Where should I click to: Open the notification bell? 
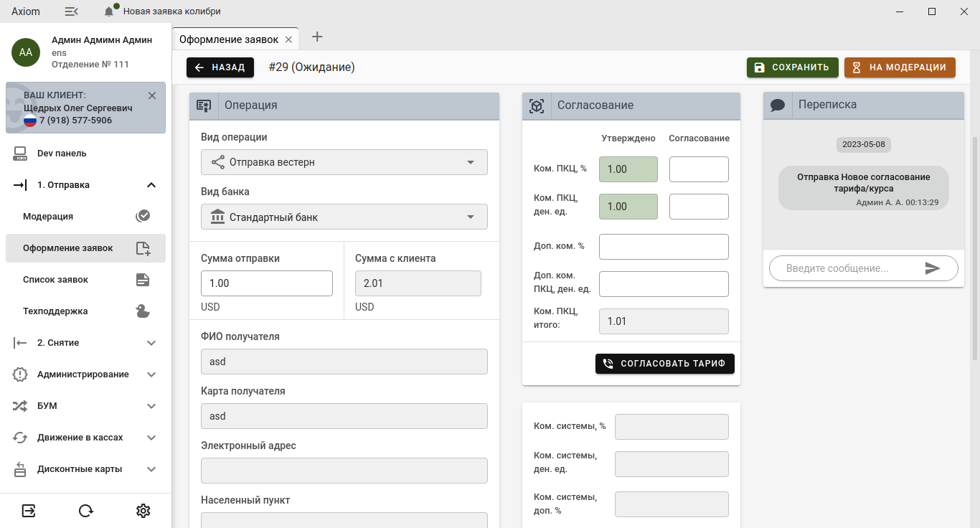point(109,11)
